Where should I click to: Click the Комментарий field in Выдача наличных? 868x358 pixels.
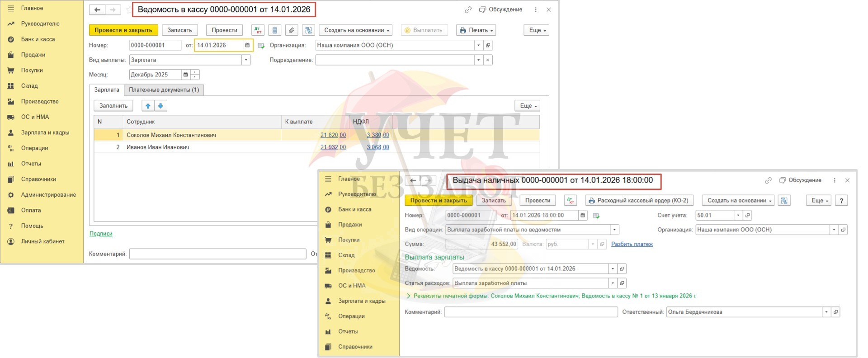(531, 312)
